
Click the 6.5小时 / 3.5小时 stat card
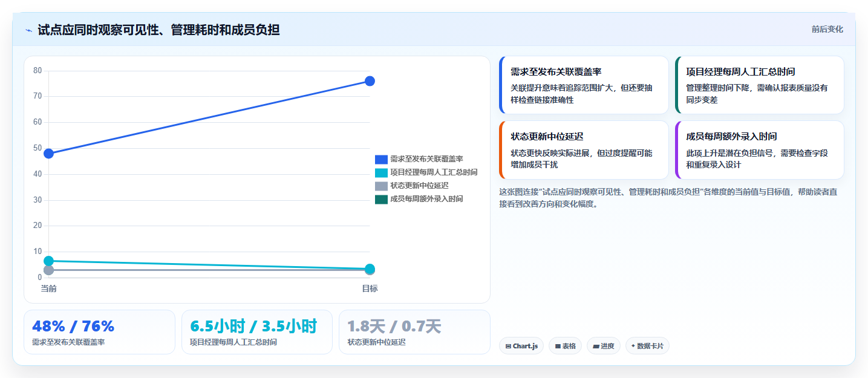coord(257,332)
